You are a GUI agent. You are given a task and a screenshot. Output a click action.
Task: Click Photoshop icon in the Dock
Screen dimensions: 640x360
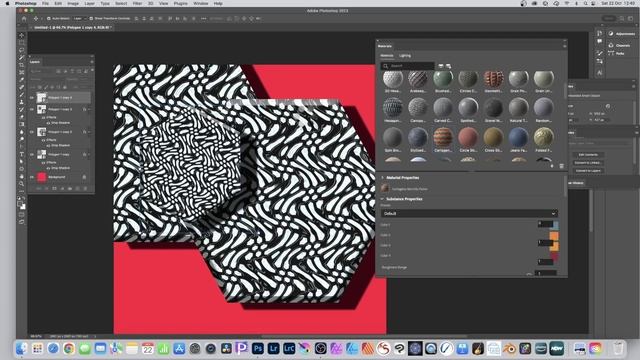coord(258,349)
